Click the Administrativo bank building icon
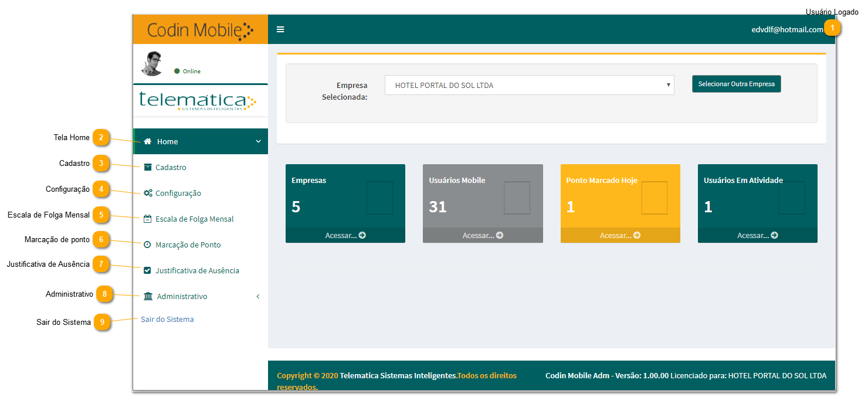This screenshot has width=868, height=397. pos(148,296)
